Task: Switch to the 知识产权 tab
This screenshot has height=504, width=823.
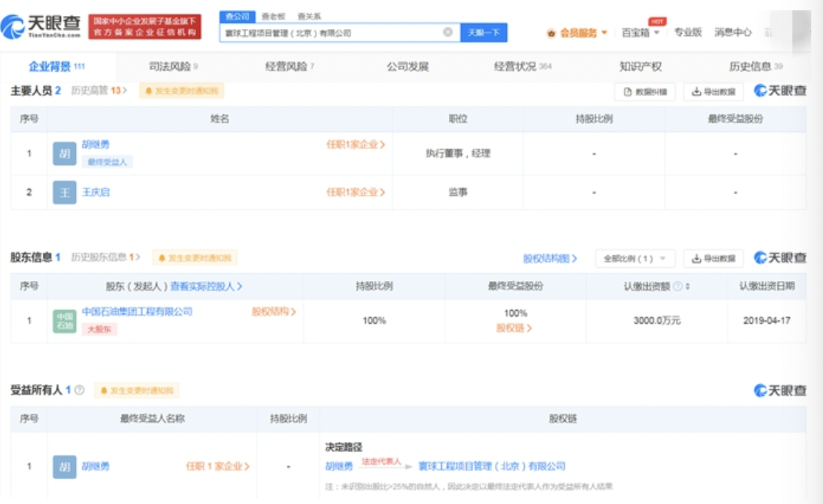Action: 640,66
